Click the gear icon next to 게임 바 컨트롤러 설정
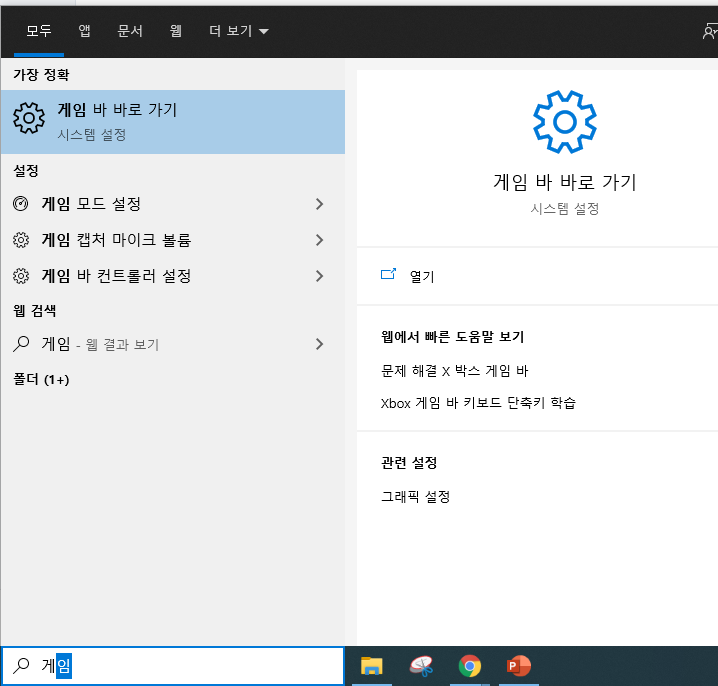This screenshot has height=686, width=718. point(21,276)
